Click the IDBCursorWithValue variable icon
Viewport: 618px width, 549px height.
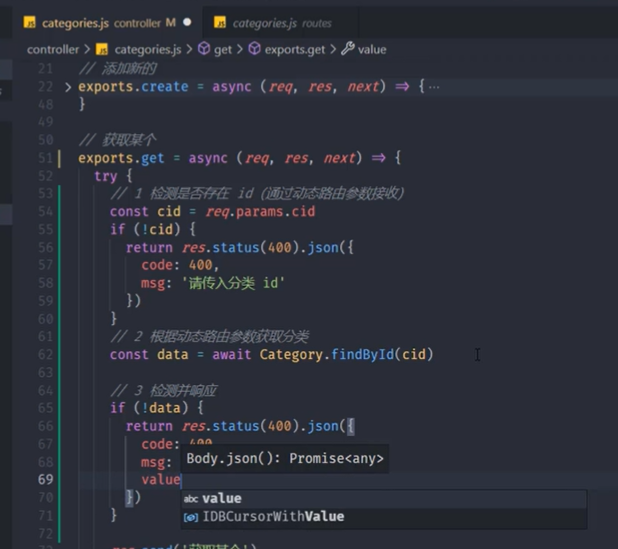point(191,517)
